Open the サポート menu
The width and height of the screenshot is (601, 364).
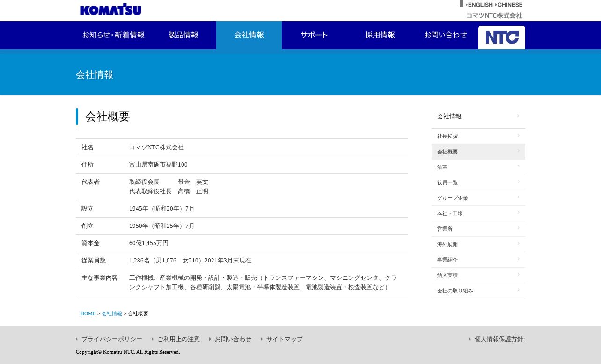click(315, 35)
